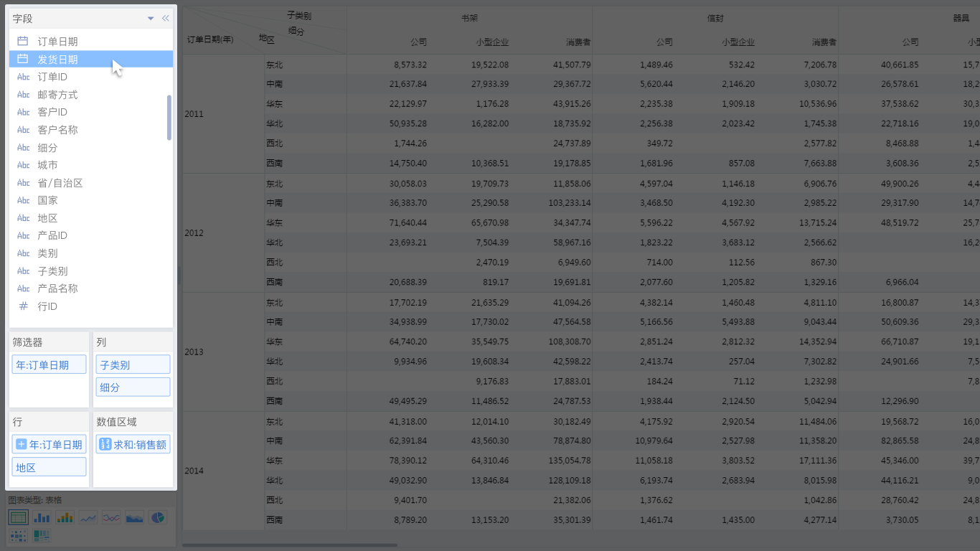980x551 pixels.
Task: Click the field list vertical scrollbar
Action: pyautogui.click(x=169, y=118)
